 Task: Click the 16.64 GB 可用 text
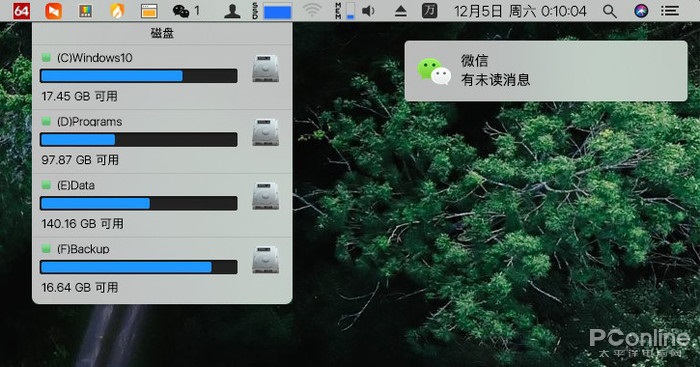coord(80,287)
